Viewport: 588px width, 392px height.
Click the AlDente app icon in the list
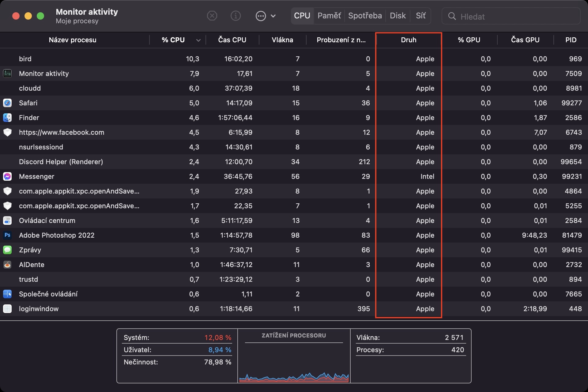pyautogui.click(x=7, y=265)
